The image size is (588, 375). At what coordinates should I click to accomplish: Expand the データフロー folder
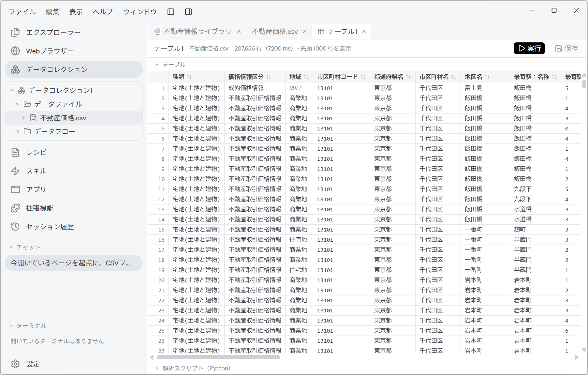tap(18, 131)
